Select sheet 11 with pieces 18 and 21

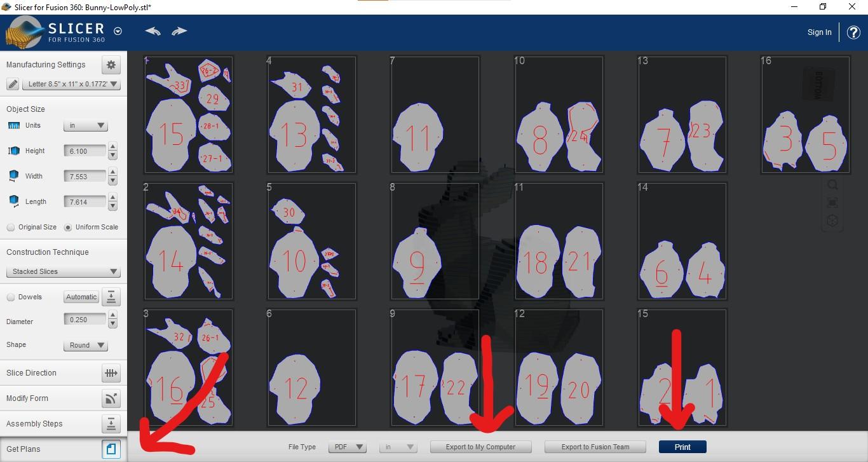pyautogui.click(x=559, y=241)
